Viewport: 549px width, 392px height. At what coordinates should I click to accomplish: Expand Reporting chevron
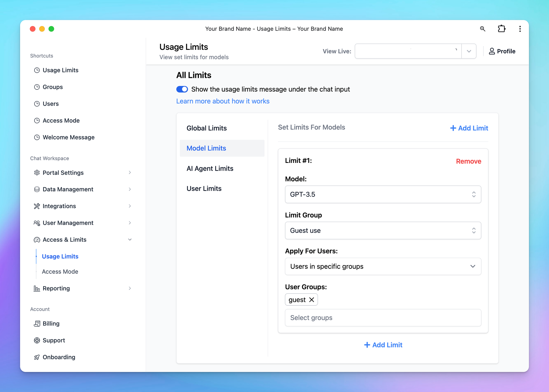[130, 288]
